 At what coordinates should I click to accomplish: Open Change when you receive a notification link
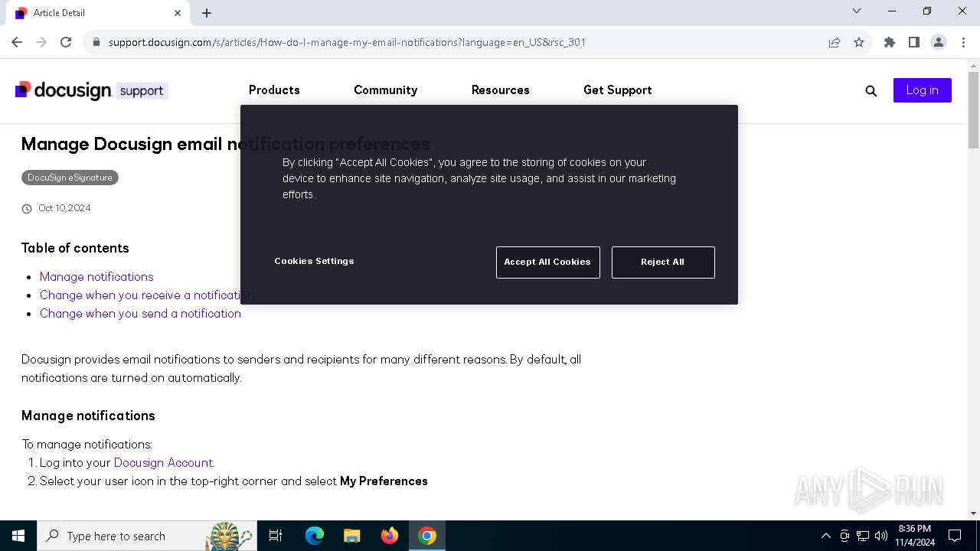[x=145, y=295]
